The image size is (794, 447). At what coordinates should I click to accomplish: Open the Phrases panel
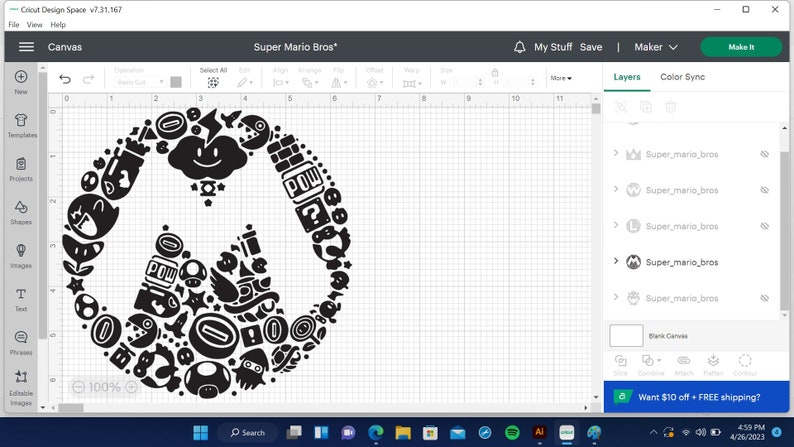pyautogui.click(x=21, y=343)
